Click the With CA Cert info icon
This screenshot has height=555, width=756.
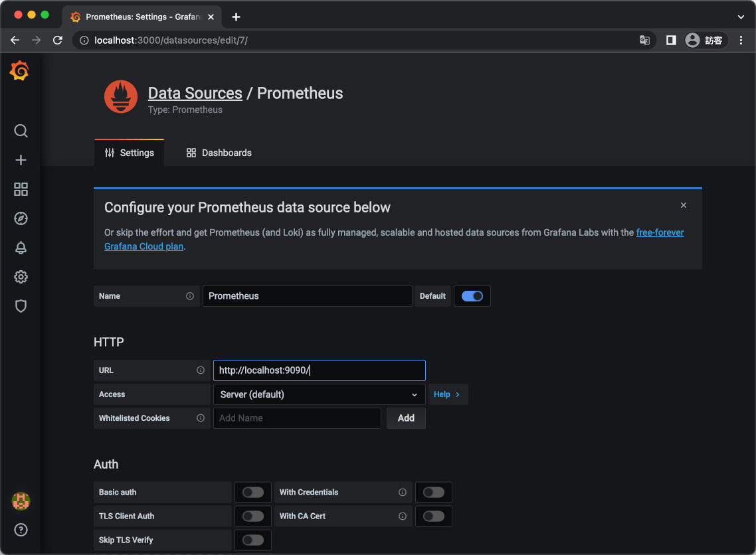(x=403, y=516)
